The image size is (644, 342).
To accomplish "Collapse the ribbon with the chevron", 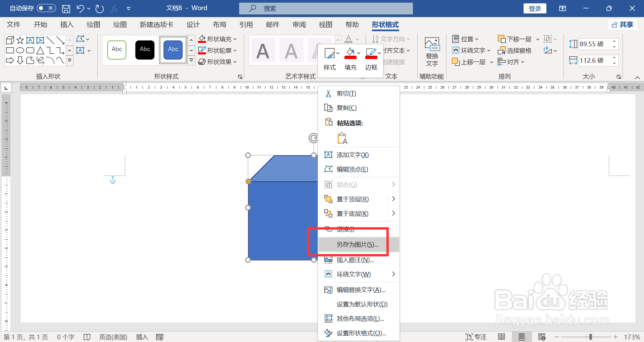I will [x=637, y=78].
